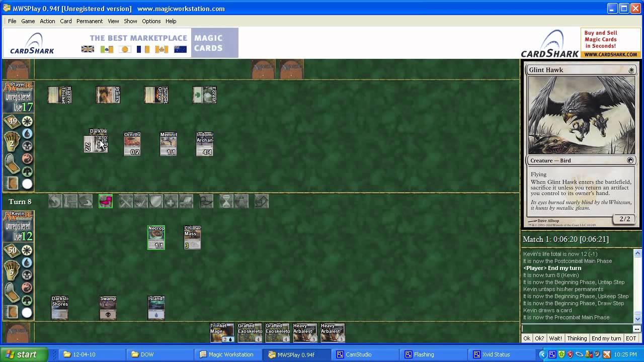Click Kevin's library icon showing 50
This screenshot has height=362, width=644.
tap(13, 250)
